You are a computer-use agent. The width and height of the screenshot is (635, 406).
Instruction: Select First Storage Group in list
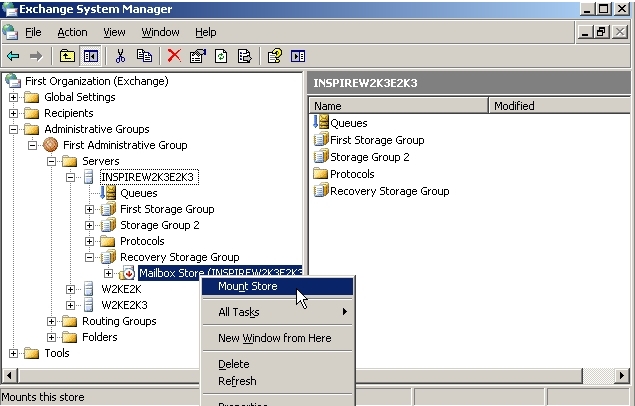pos(377,140)
